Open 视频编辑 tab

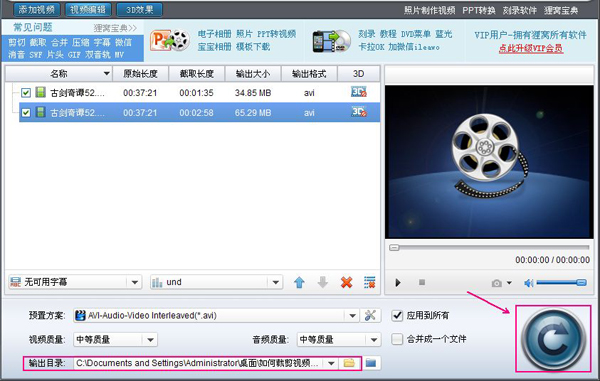click(x=88, y=10)
